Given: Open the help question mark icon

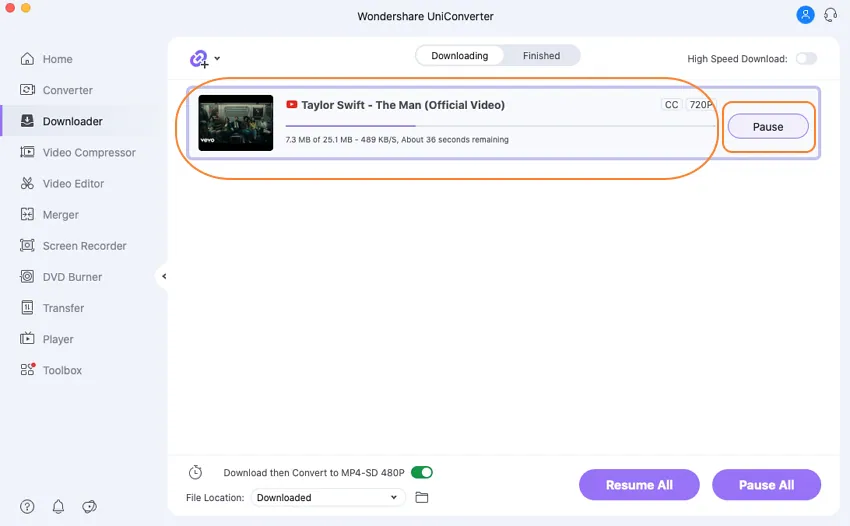Looking at the screenshot, I should click(27, 506).
